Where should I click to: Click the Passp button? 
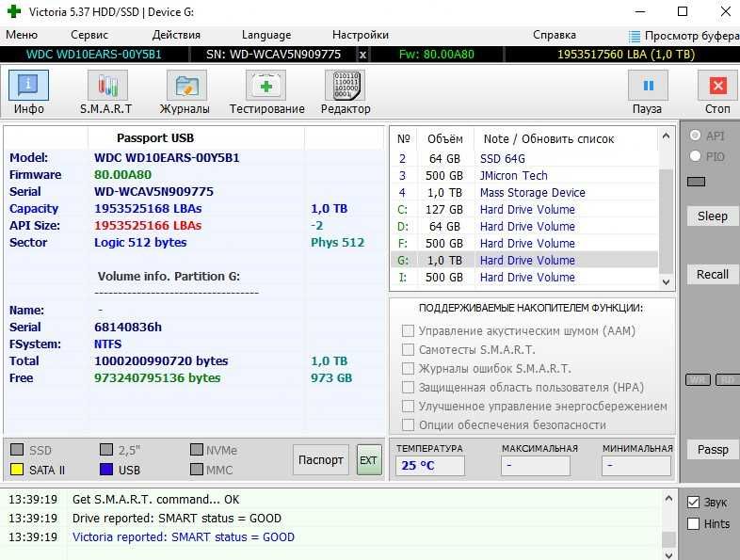(x=713, y=450)
